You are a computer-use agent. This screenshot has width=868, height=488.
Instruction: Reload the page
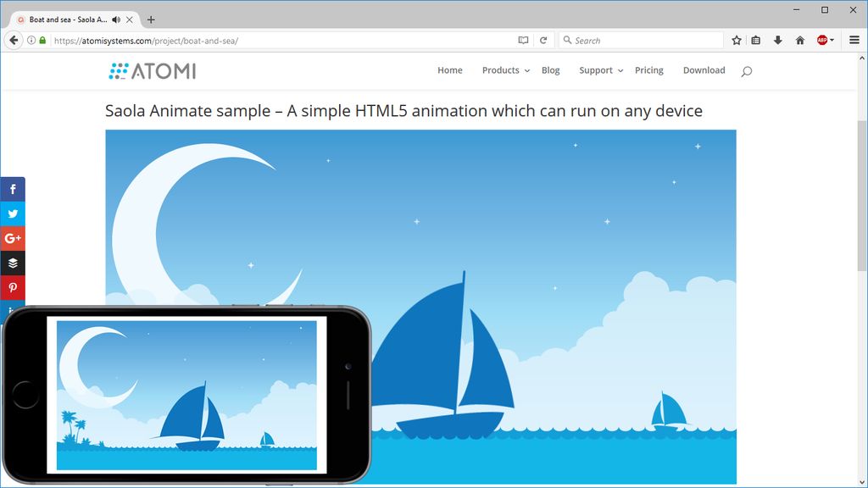(543, 40)
